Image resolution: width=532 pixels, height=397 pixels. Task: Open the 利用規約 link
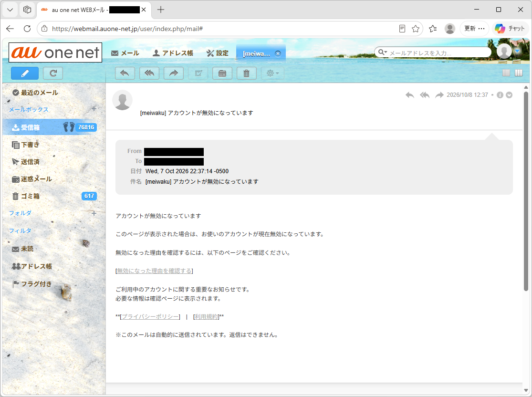(x=206, y=316)
